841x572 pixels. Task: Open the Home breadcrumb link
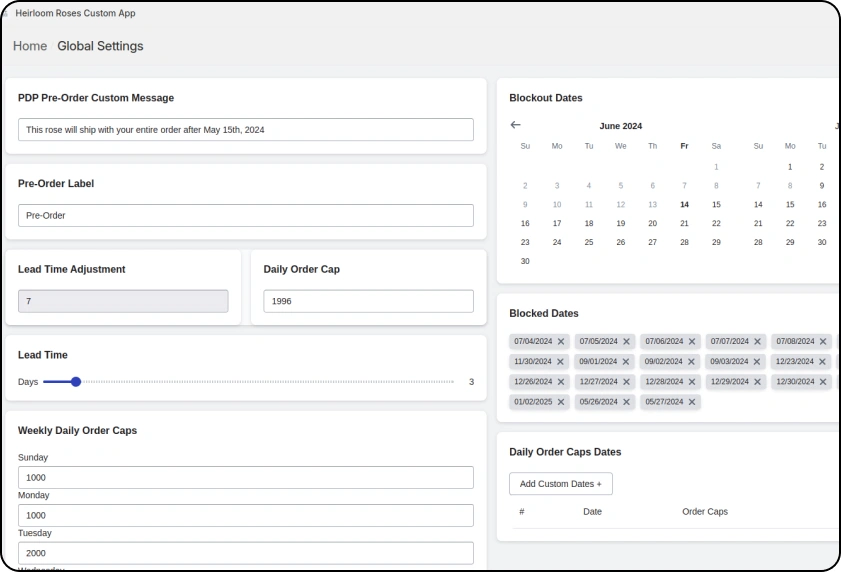[x=30, y=46]
